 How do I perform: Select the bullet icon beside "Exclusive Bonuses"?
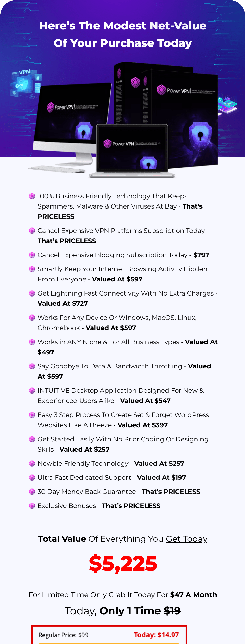[x=32, y=506]
